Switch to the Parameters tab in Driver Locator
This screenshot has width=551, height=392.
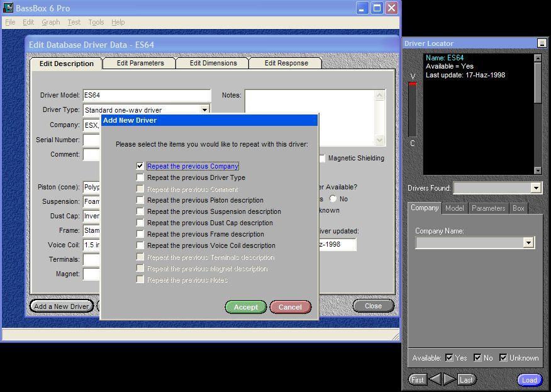488,208
